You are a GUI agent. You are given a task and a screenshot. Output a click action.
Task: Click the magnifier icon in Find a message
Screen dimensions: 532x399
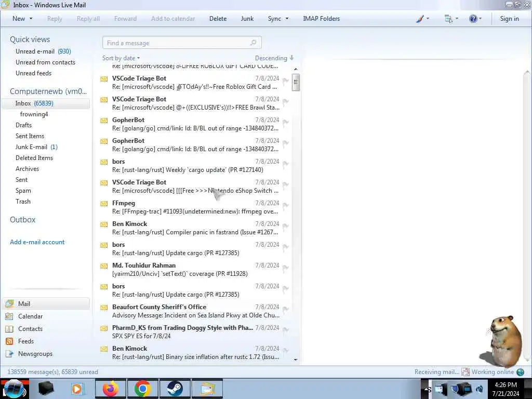point(253,43)
